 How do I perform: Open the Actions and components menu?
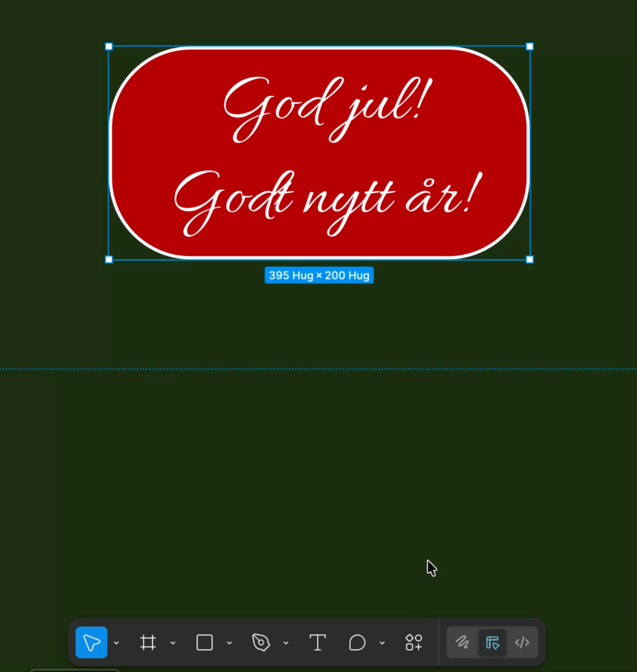[414, 642]
